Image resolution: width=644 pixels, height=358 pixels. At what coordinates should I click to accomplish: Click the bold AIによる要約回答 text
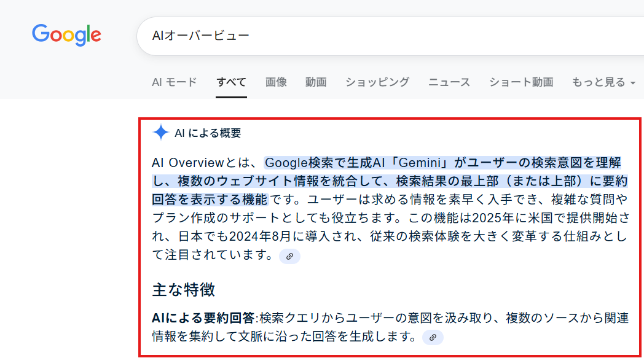click(203, 318)
